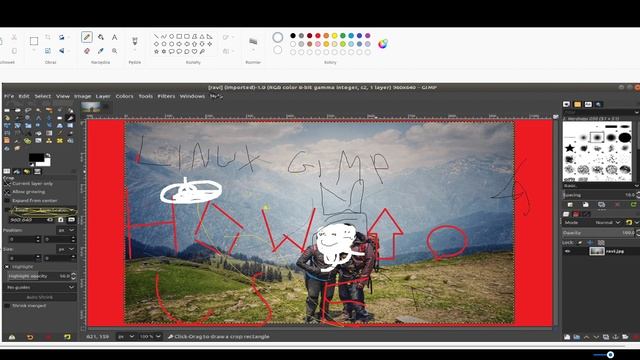Open the Select menu in GIMP
The image size is (640, 360).
tap(42, 96)
